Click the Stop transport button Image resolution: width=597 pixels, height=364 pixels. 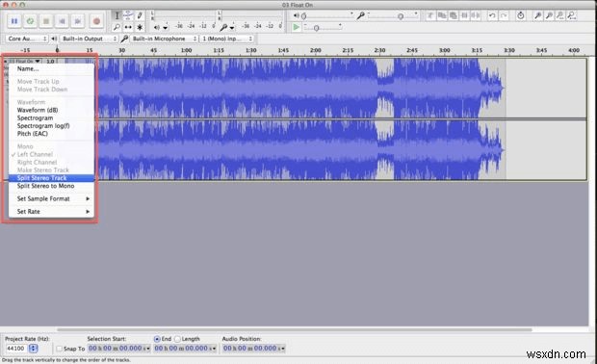coord(46,21)
